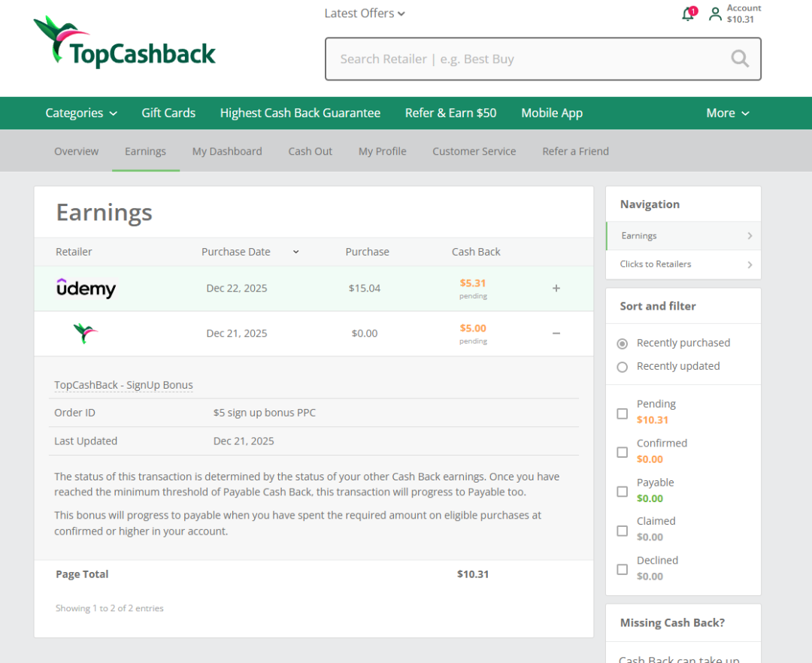Click the hummingbird logo in the signup bonus row
This screenshot has height=663, width=812.
(86, 333)
